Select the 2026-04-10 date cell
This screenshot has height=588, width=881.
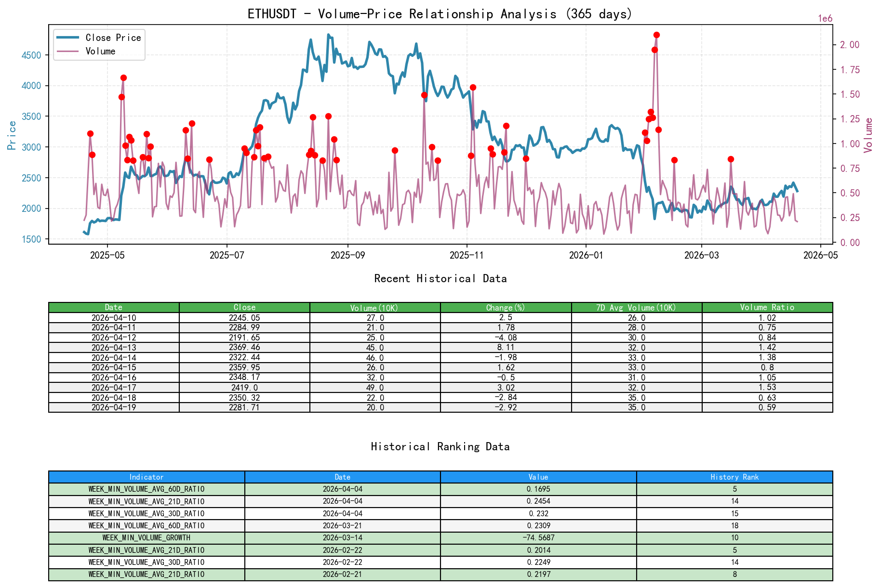(114, 317)
